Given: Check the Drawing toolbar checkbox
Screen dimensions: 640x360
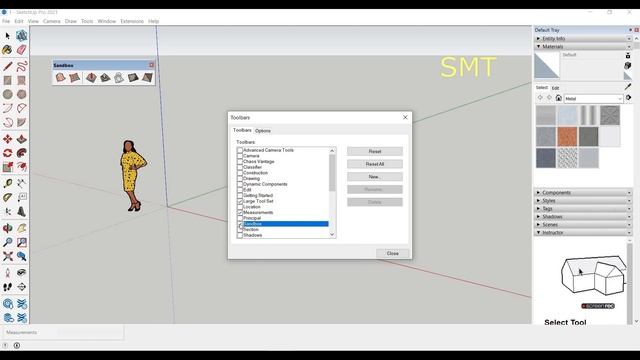Looking at the screenshot, I should 240,179.
